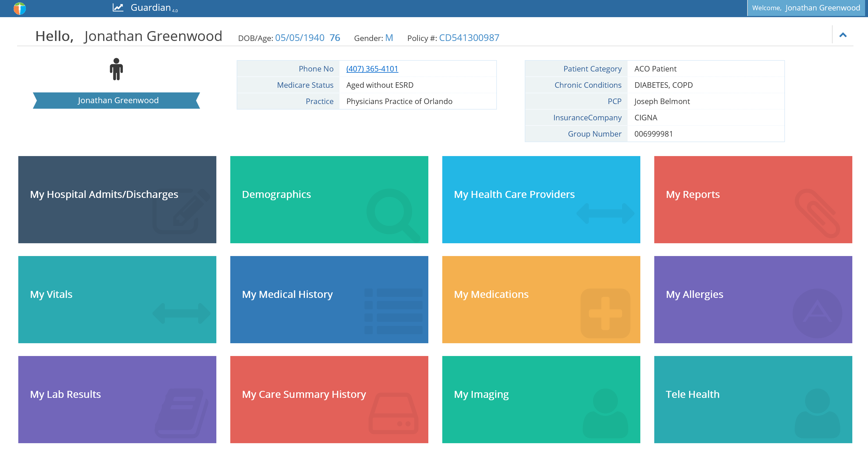This screenshot has height=449, width=868.
Task: Click the book icon on My Lab Results
Action: click(181, 413)
